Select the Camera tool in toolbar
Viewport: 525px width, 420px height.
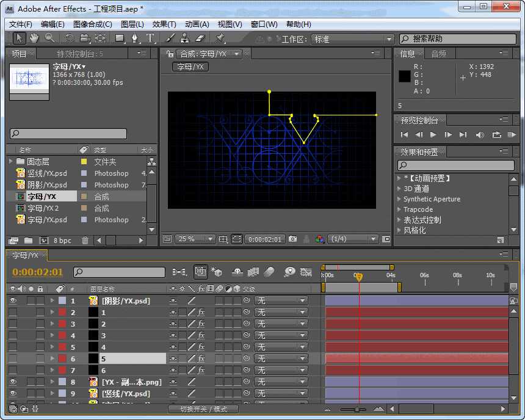click(x=85, y=38)
